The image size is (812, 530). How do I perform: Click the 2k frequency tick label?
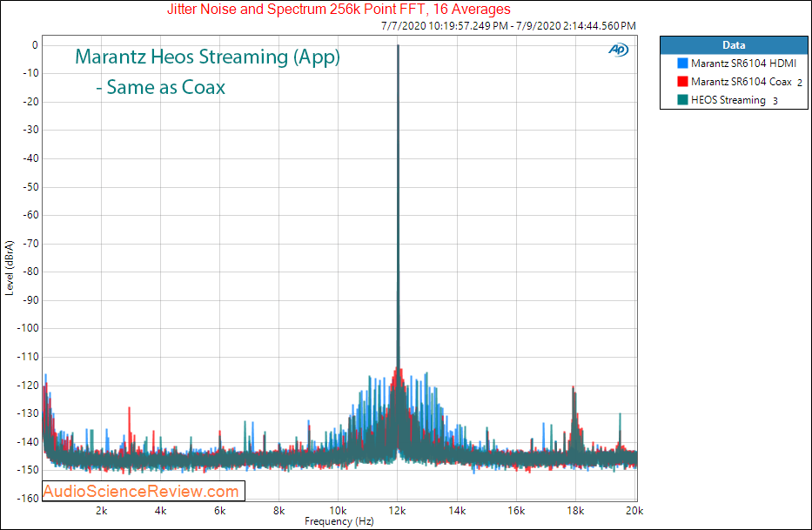point(101,510)
